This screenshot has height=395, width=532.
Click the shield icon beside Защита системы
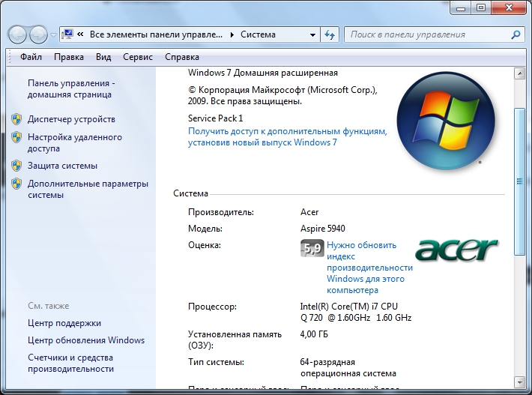(x=16, y=166)
